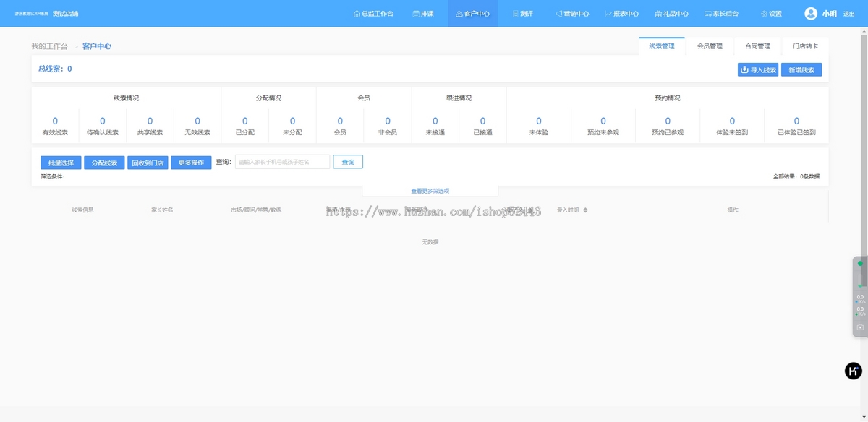Click the camera icon on side widget
Screen dimensions: 868x422
[x=860, y=327]
